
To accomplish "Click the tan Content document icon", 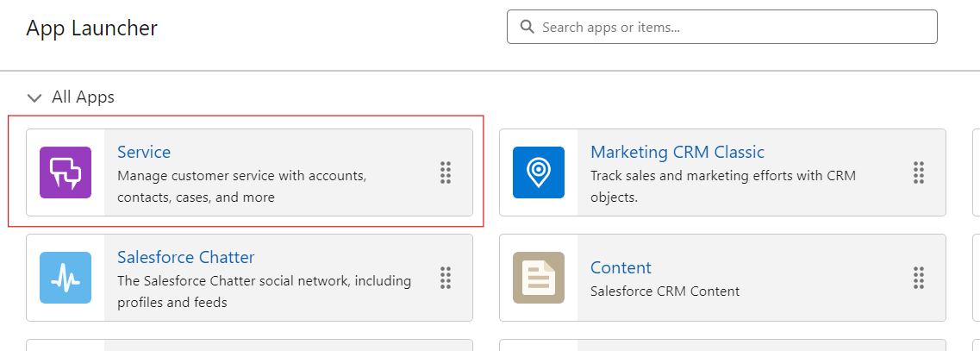I will (x=539, y=278).
